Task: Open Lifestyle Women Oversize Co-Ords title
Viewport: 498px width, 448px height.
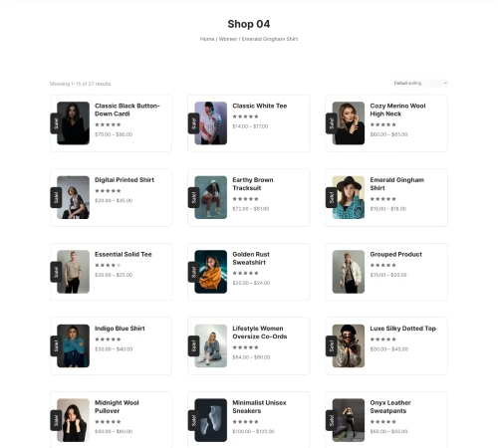Action: click(x=260, y=333)
